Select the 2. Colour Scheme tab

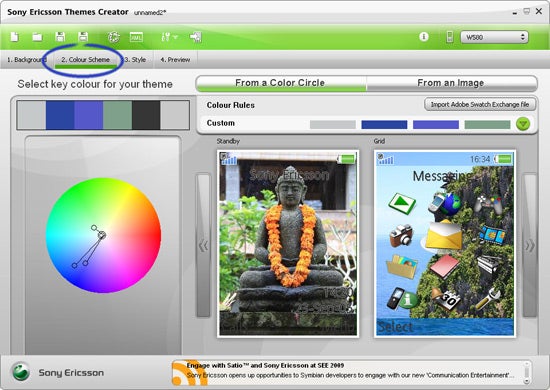click(x=86, y=60)
